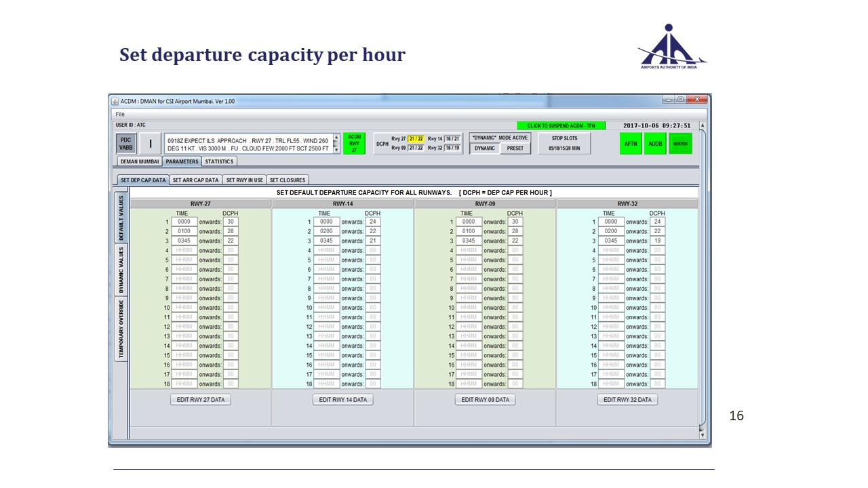Viewport: 868px width, 488px height.
Task: Click EDIT RWY 27 DATA button
Action: point(201,400)
